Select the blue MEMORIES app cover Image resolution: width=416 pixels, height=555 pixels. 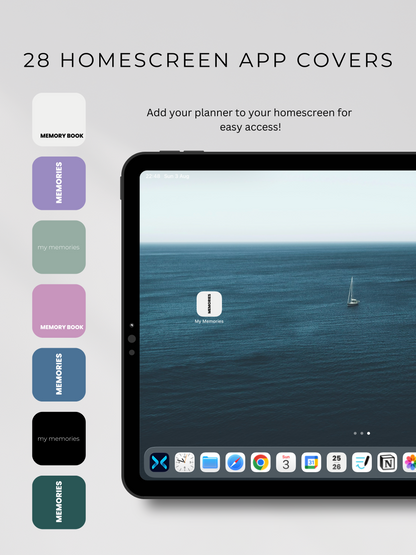(59, 374)
